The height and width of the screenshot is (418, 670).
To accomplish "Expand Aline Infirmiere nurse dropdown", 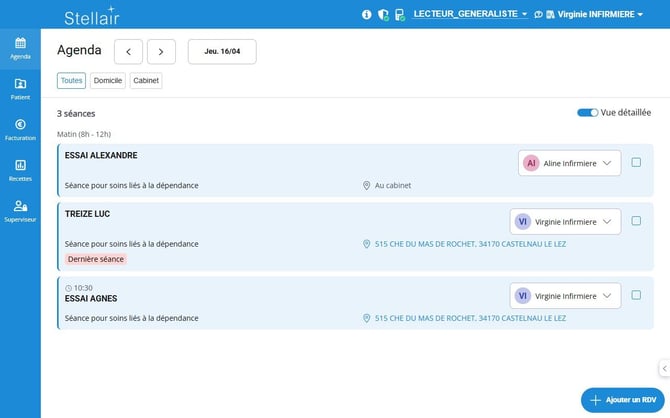I will [x=569, y=163].
